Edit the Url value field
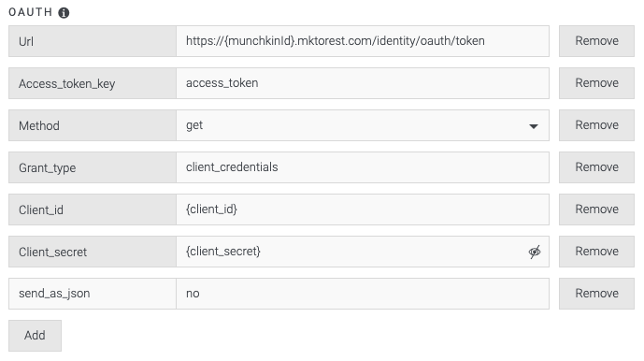The width and height of the screenshot is (644, 361). coord(363,41)
